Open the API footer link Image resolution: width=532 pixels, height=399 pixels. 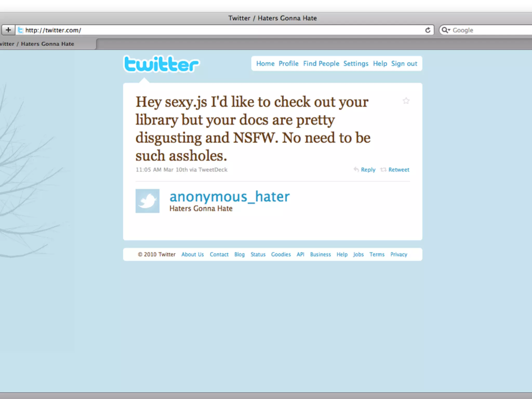tap(300, 254)
